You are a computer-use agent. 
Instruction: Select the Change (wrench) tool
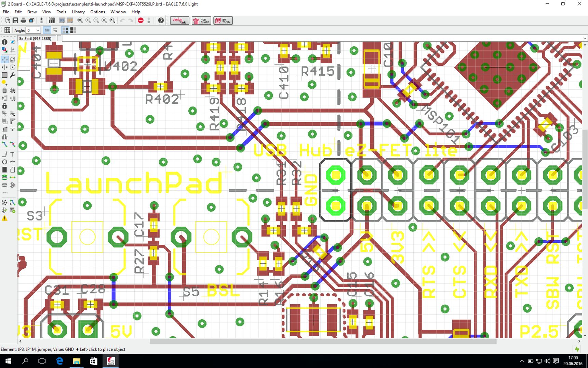click(x=13, y=75)
